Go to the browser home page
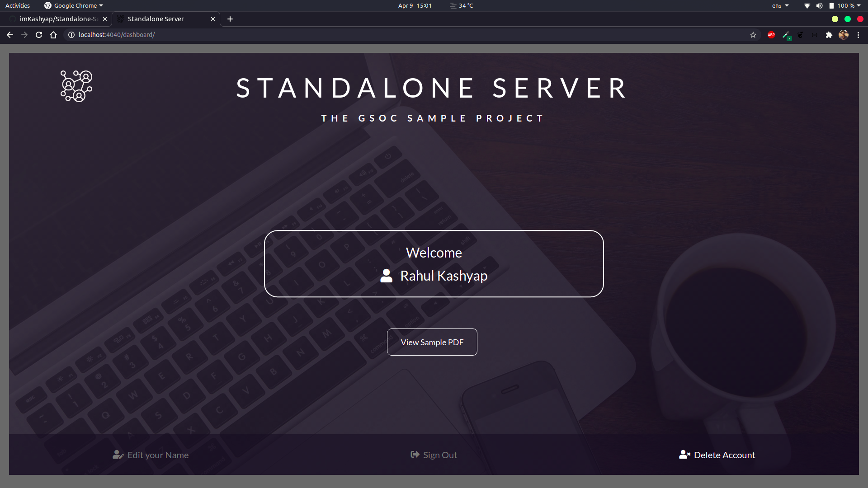 pos(53,35)
